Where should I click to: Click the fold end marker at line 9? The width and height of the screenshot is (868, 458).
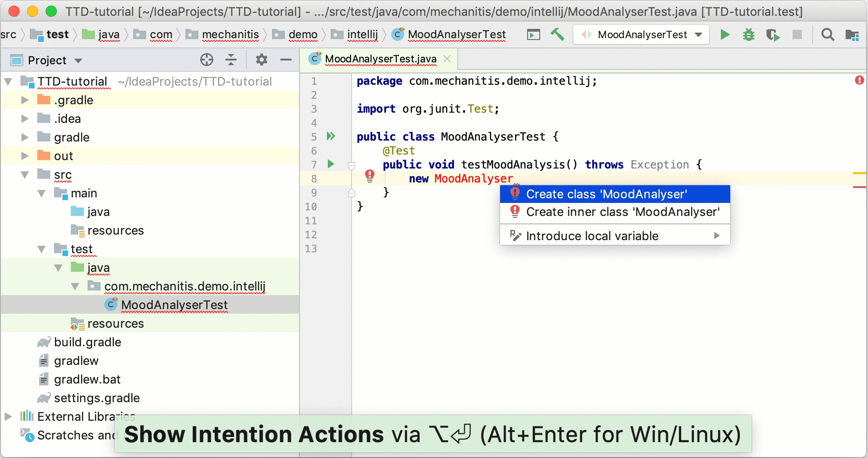pyautogui.click(x=352, y=193)
